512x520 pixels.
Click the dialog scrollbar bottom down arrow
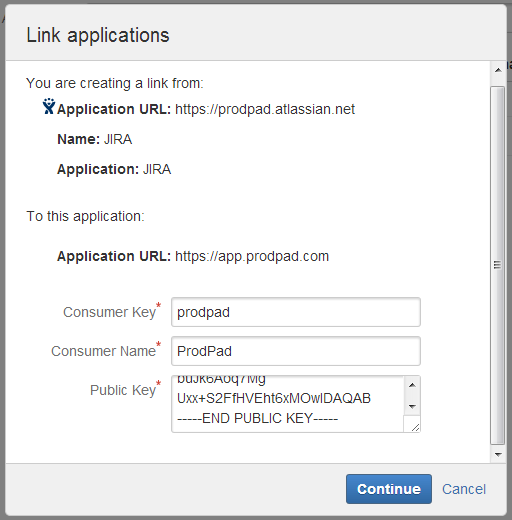pos(498,454)
